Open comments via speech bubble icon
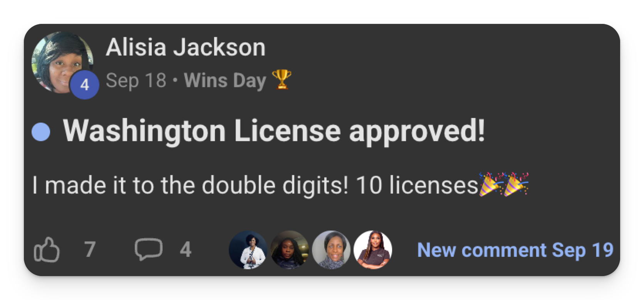 [148, 249]
